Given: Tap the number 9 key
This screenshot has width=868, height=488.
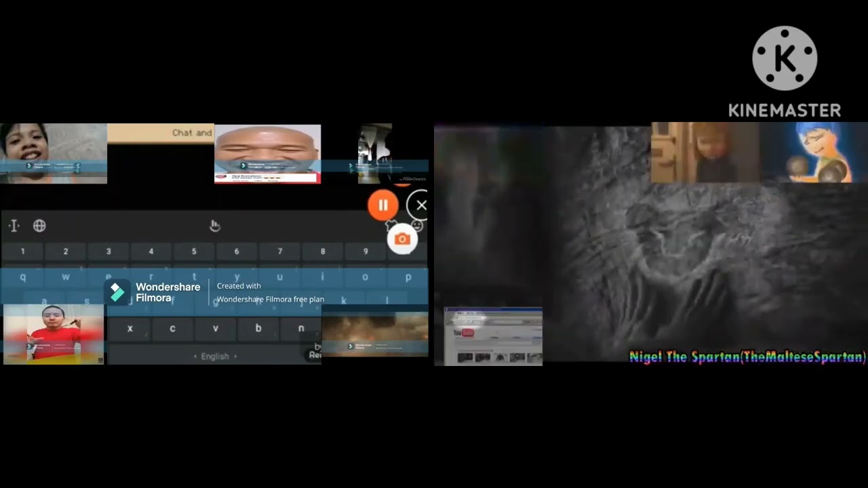Looking at the screenshot, I should pyautogui.click(x=366, y=251).
